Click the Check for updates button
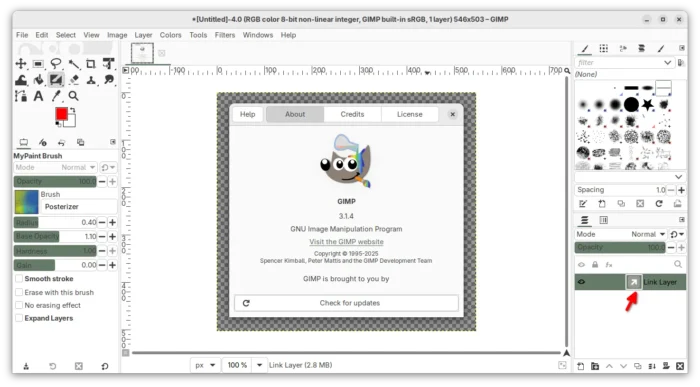The image size is (700, 387). point(346,303)
